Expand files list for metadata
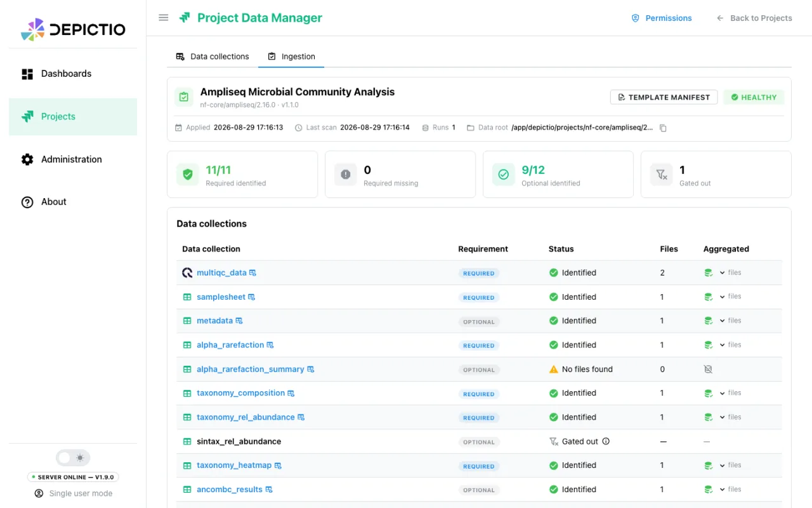 pyautogui.click(x=730, y=321)
